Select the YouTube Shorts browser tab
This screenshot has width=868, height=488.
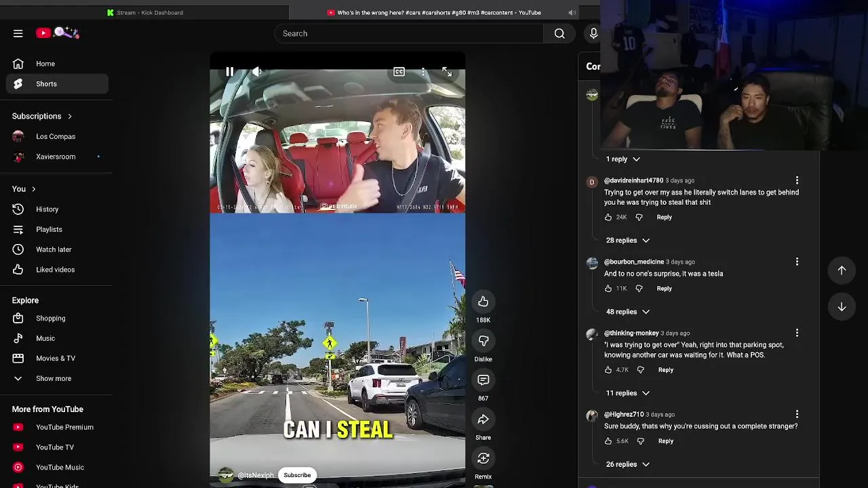pyautogui.click(x=434, y=12)
